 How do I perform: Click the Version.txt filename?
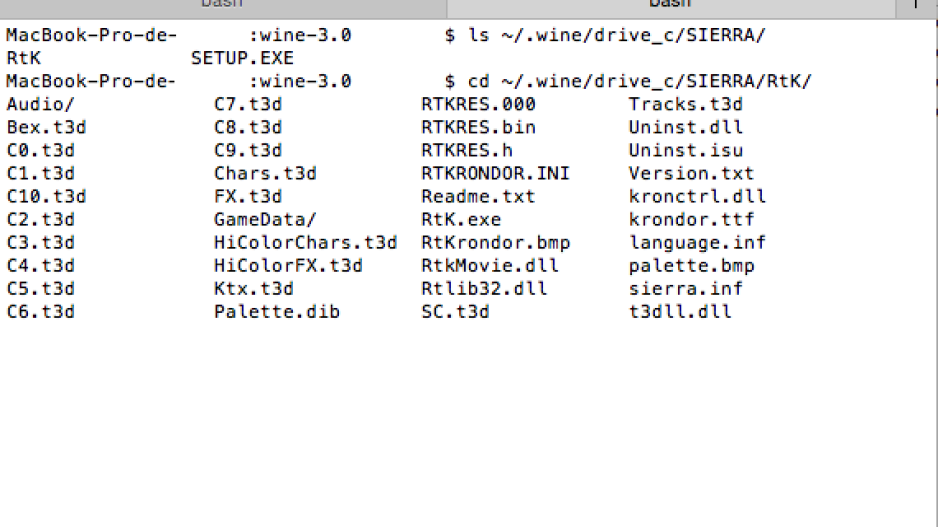(691, 173)
